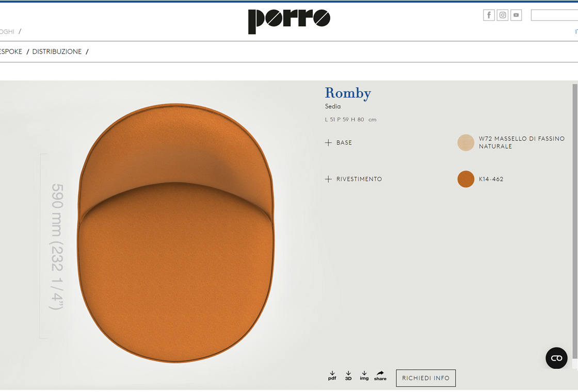Select the W72 natural ash wood swatch
The image size is (578, 392).
click(x=465, y=143)
